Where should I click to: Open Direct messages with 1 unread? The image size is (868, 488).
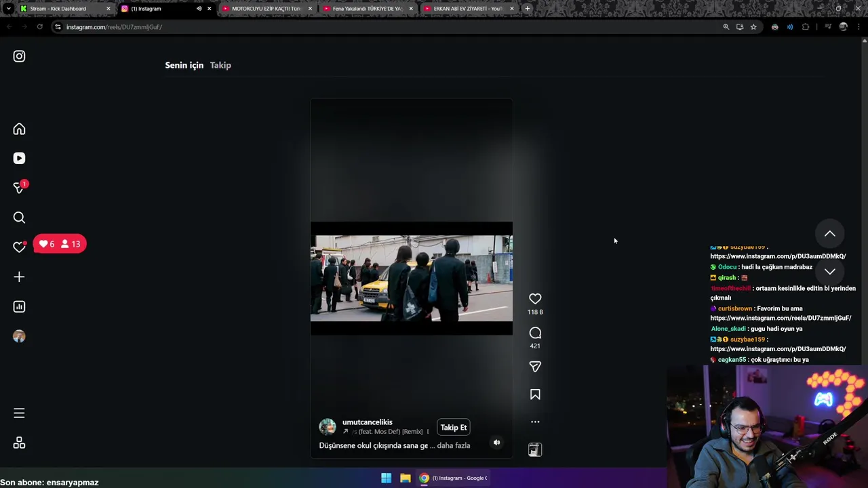[19, 188]
